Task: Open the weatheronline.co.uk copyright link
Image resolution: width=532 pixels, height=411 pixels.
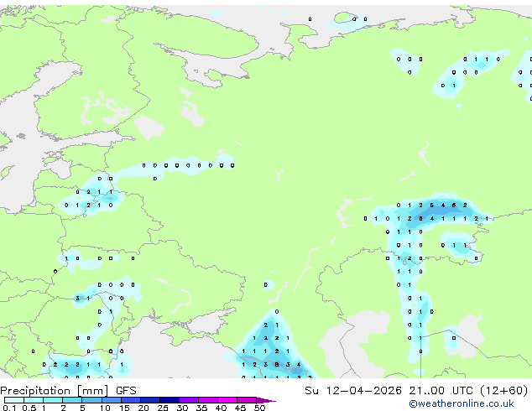Action: (x=462, y=404)
